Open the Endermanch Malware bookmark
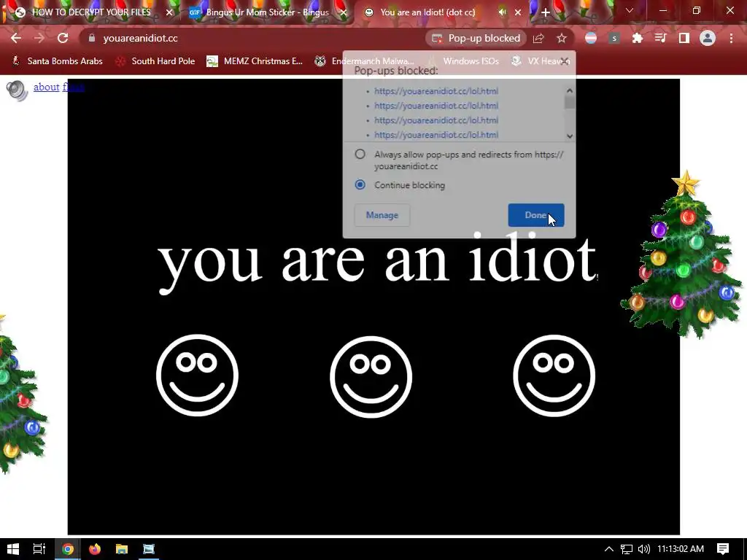 [365, 61]
